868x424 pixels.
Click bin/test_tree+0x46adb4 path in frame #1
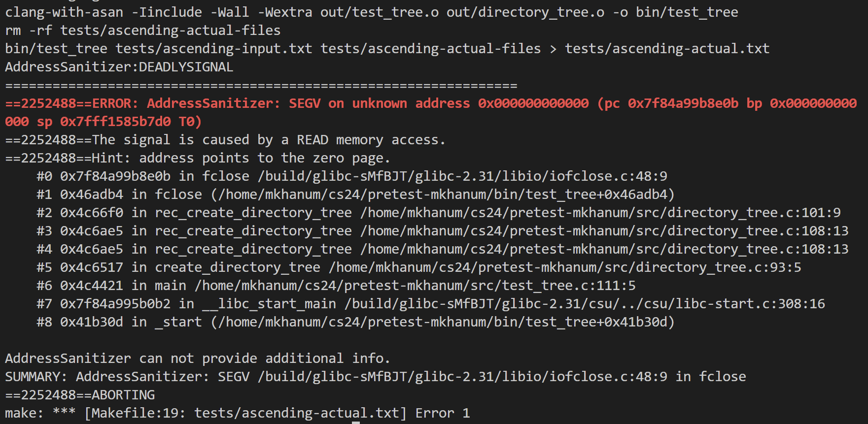coord(443,195)
